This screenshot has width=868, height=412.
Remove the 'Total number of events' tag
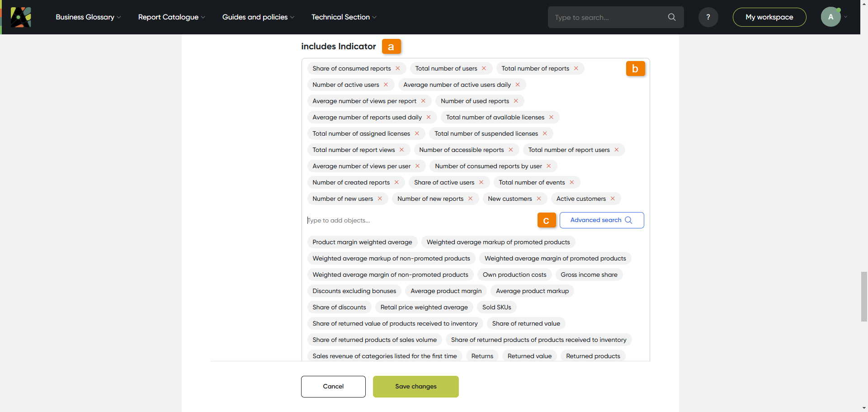(x=572, y=182)
